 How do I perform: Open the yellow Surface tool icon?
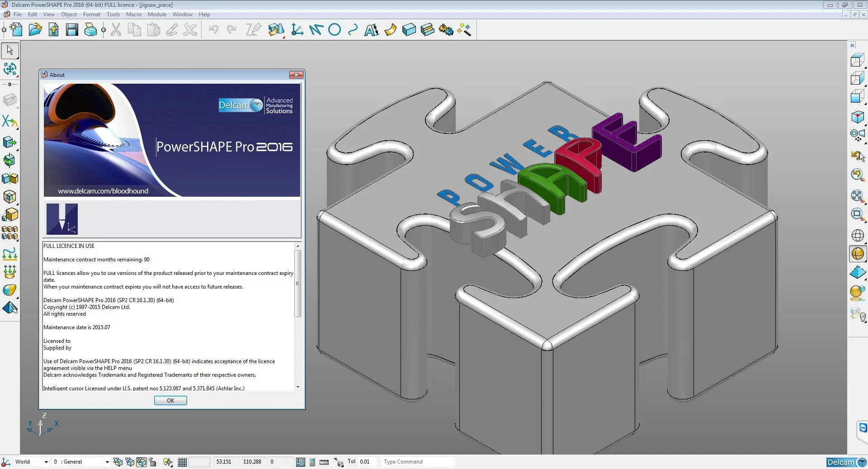pyautogui.click(x=390, y=30)
